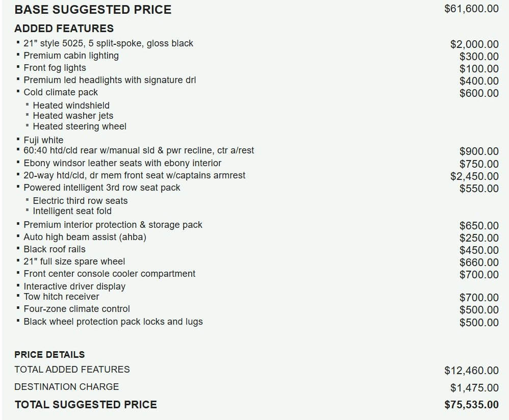Select Ebony windsor leather seats item
The image size is (509, 420).
coord(122,163)
